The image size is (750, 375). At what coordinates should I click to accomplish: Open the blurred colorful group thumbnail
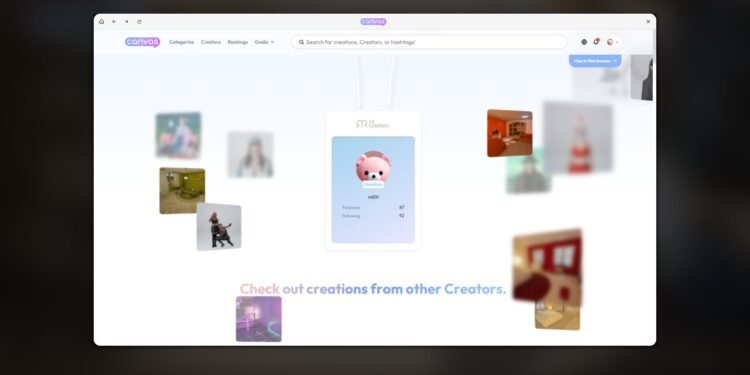pyautogui.click(x=178, y=135)
